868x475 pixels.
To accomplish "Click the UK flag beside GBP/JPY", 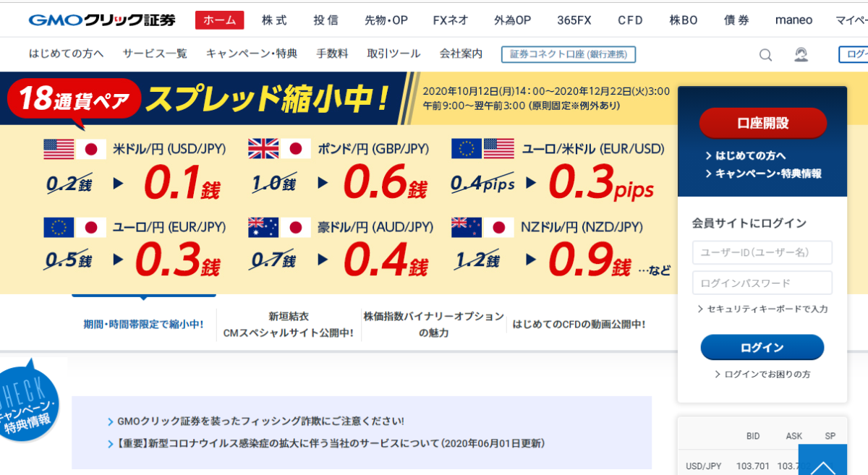I will [x=264, y=147].
